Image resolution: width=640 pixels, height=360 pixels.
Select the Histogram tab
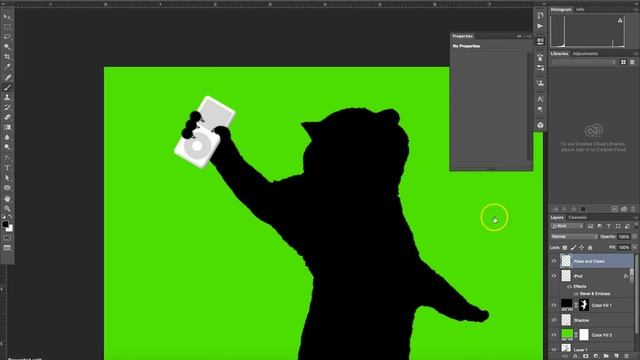coord(561,9)
